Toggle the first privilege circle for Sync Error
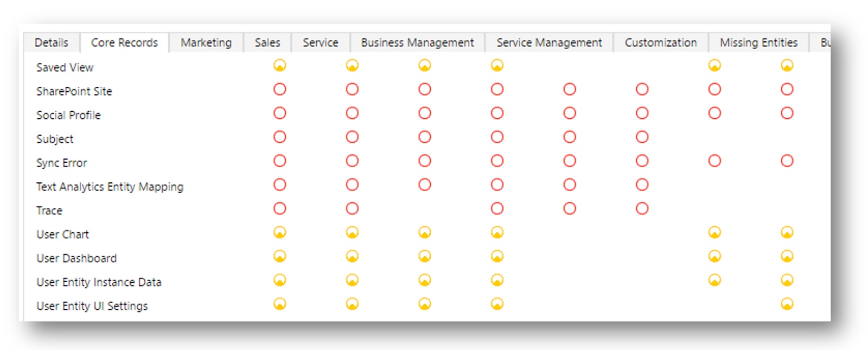 279,161
